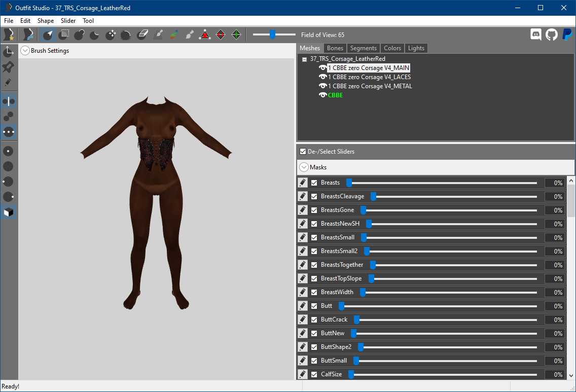Open the File menu
Image resolution: width=576 pixels, height=392 pixels.
[x=9, y=21]
